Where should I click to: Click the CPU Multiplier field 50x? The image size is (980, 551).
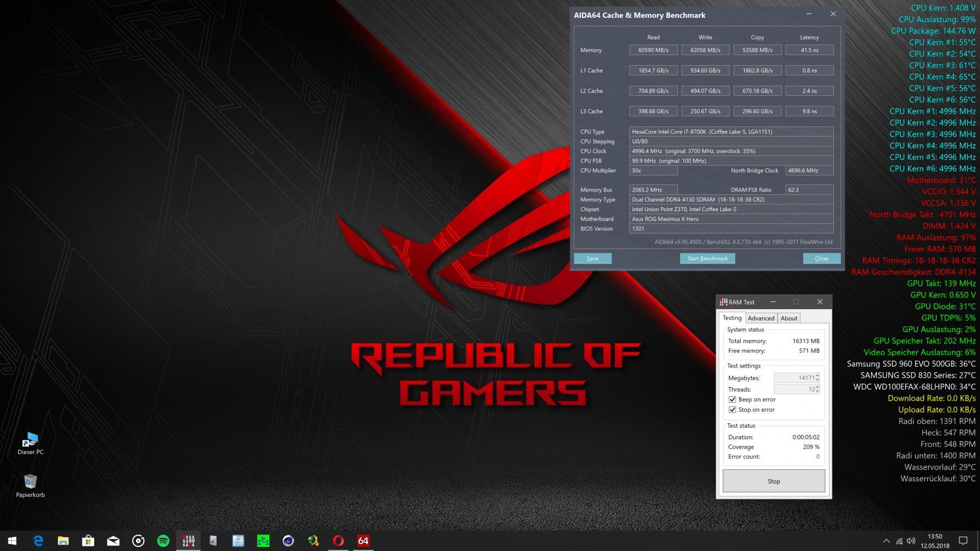pyautogui.click(x=653, y=170)
